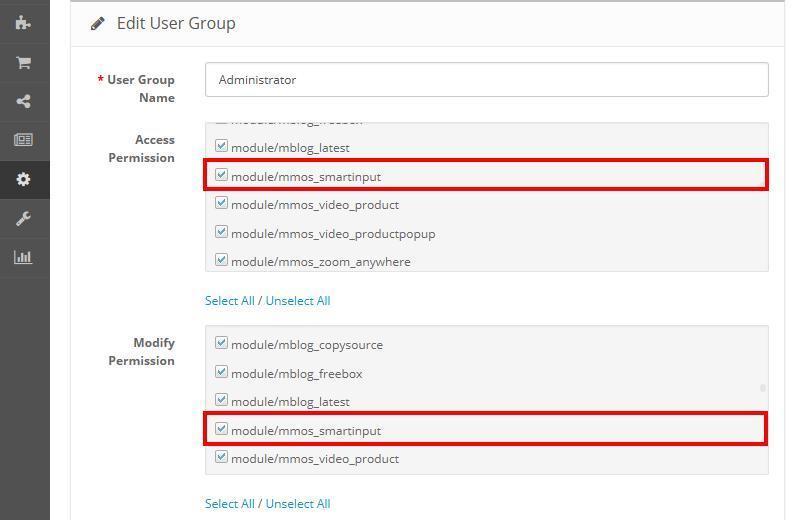
Task: Open the Reports bar chart sidebar icon
Action: tap(23, 257)
